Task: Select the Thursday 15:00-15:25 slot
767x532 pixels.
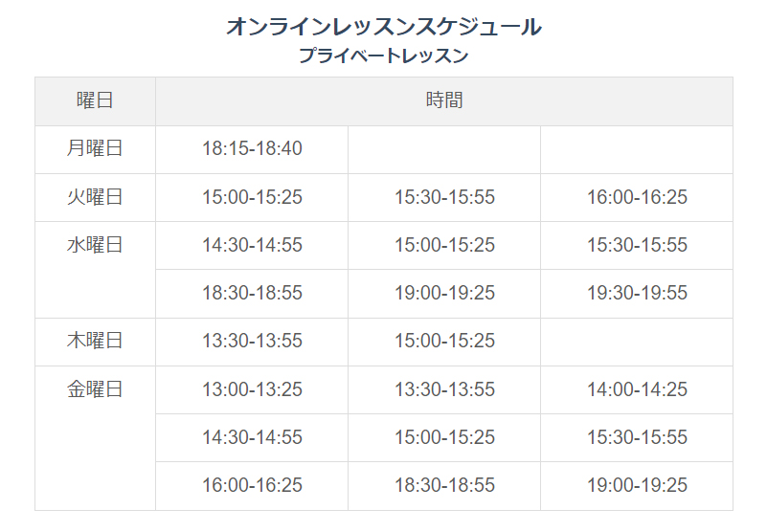Action: (x=444, y=341)
